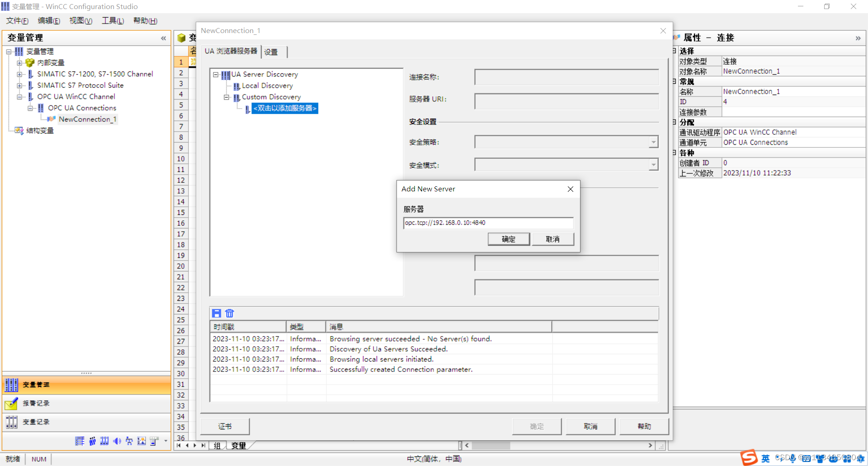
Task: Collapse the 属性 panel with double chevrons
Action: pyautogui.click(x=858, y=38)
